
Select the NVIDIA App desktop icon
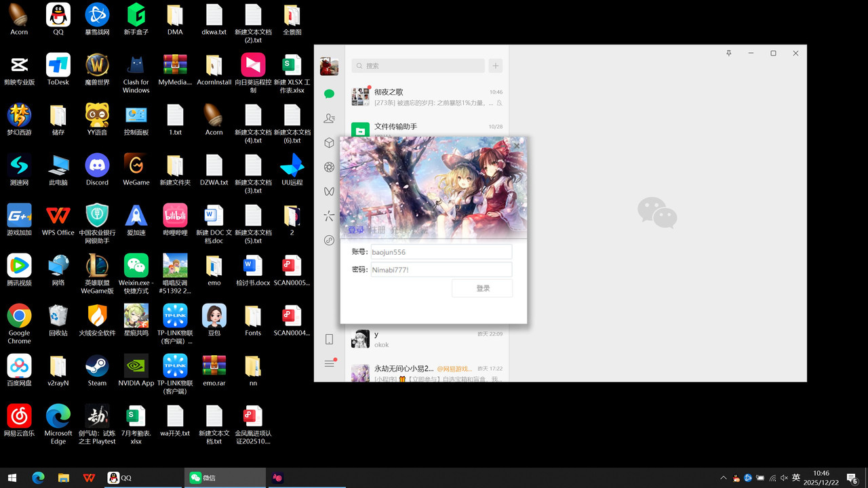[x=136, y=370]
